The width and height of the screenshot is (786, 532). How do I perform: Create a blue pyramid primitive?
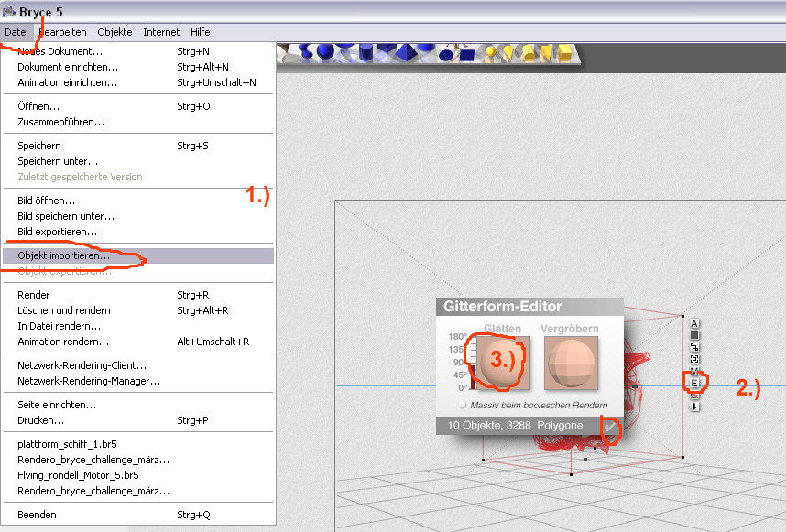point(406,52)
